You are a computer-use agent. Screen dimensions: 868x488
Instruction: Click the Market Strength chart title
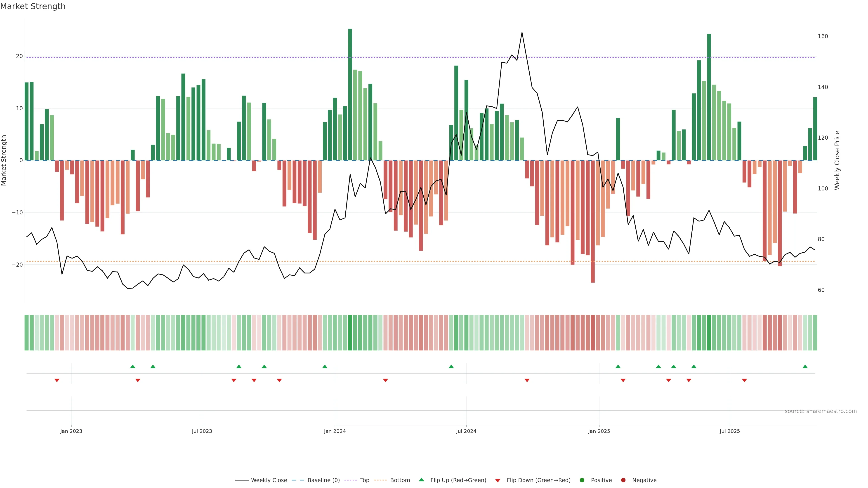pyautogui.click(x=33, y=6)
